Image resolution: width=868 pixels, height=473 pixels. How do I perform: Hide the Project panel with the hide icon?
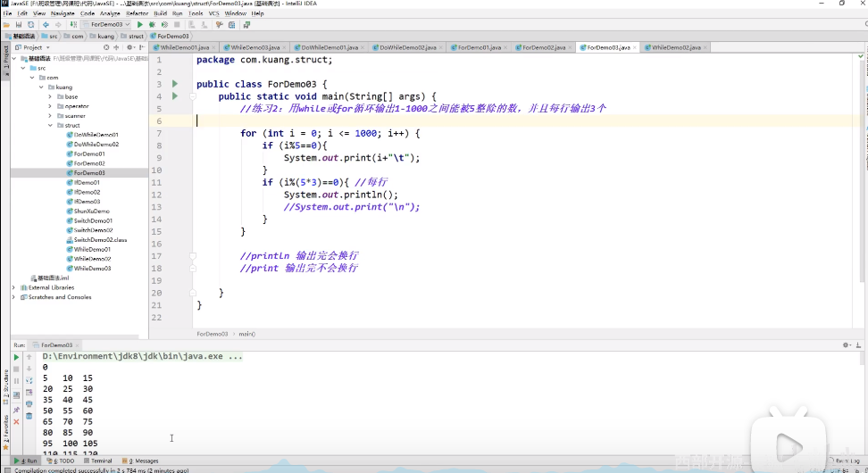[x=142, y=47]
